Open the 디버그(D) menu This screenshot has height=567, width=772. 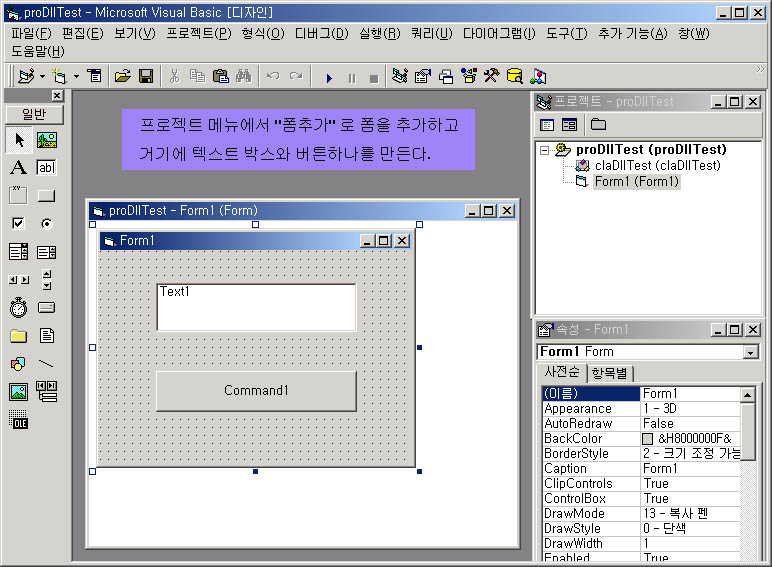point(322,33)
